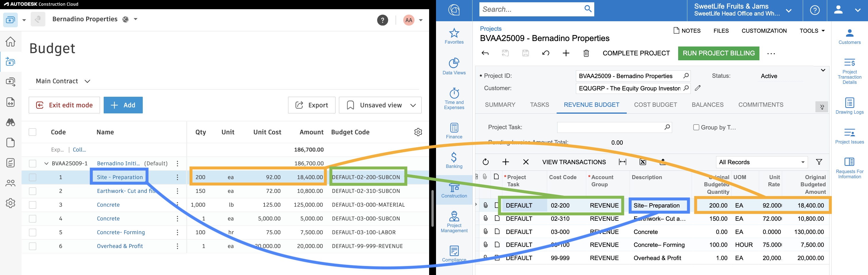This screenshot has height=275, width=868.
Task: Click Export button
Action: (x=311, y=105)
